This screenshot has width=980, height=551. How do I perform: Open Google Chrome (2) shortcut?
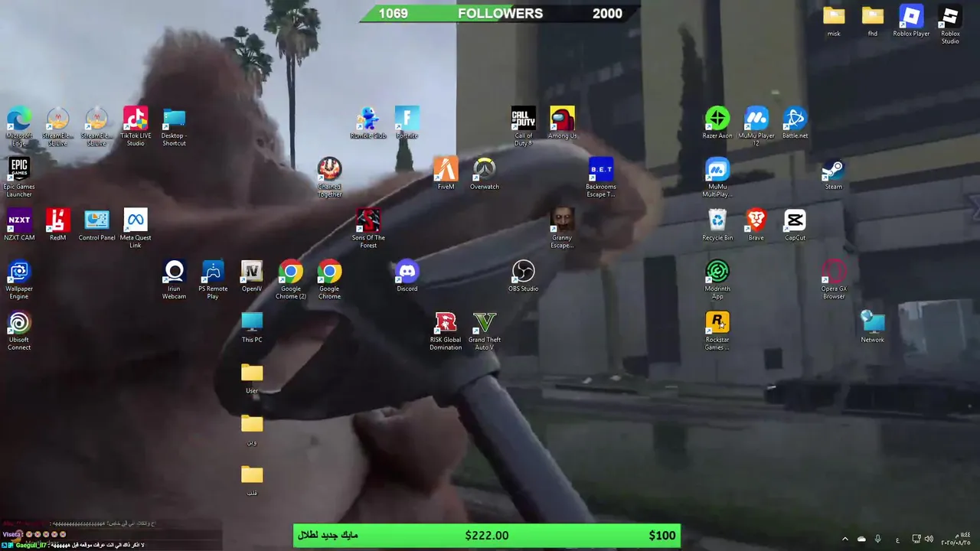coord(290,279)
